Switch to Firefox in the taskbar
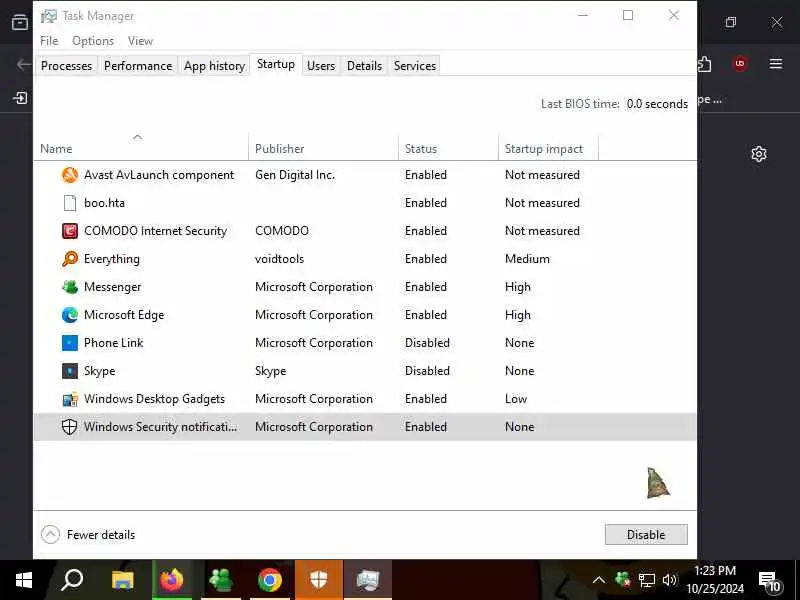This screenshot has height=600, width=800. pos(172,580)
